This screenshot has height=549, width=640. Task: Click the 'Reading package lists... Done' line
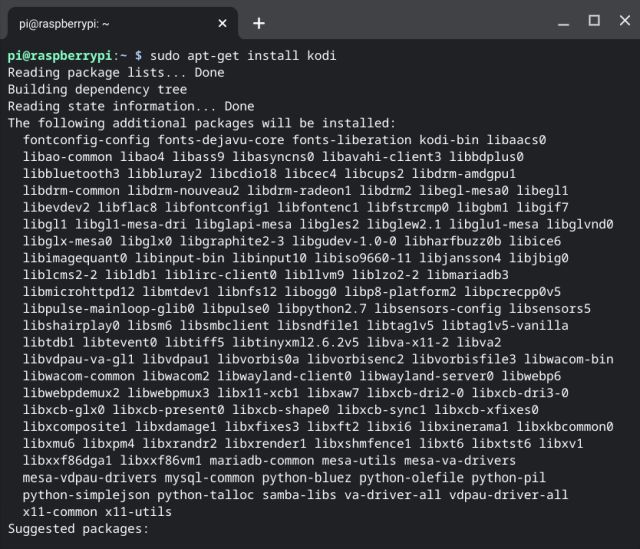click(116, 73)
